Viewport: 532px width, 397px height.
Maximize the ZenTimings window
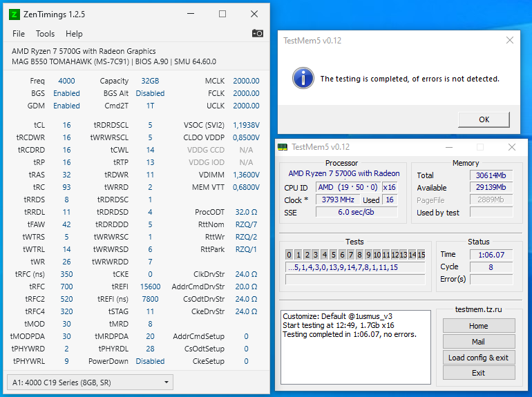(x=222, y=14)
